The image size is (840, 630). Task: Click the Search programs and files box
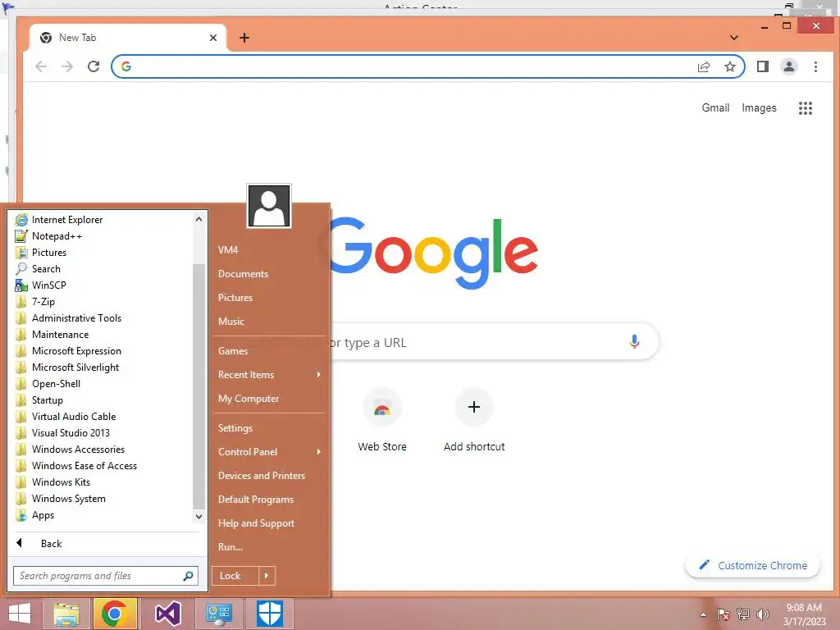tap(106, 576)
